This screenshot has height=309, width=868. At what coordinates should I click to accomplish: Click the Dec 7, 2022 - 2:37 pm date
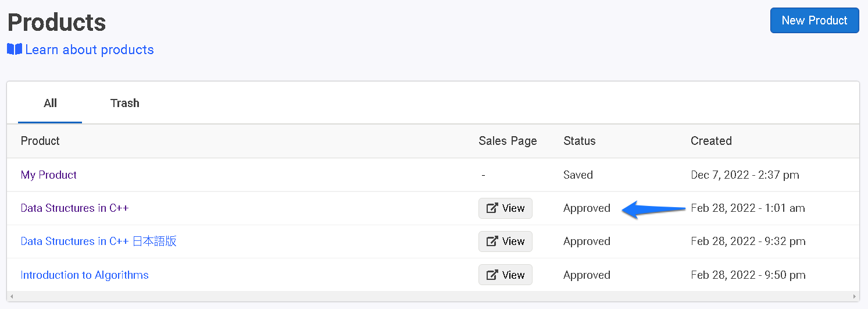pos(745,175)
